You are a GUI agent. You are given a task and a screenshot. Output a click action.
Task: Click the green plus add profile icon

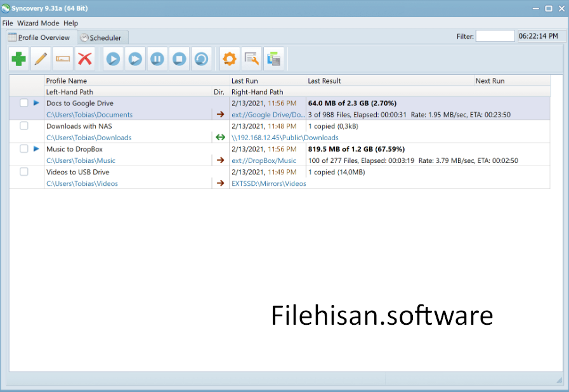[x=19, y=59]
